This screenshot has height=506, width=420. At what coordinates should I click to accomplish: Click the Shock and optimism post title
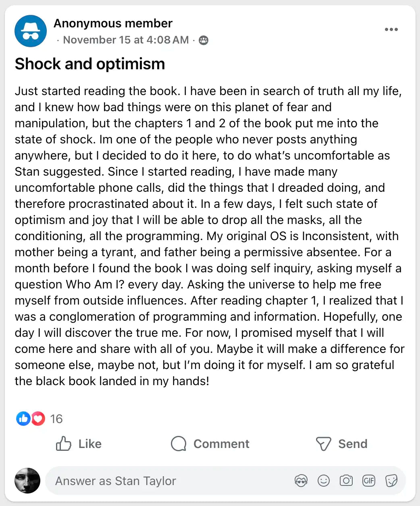coord(90,64)
